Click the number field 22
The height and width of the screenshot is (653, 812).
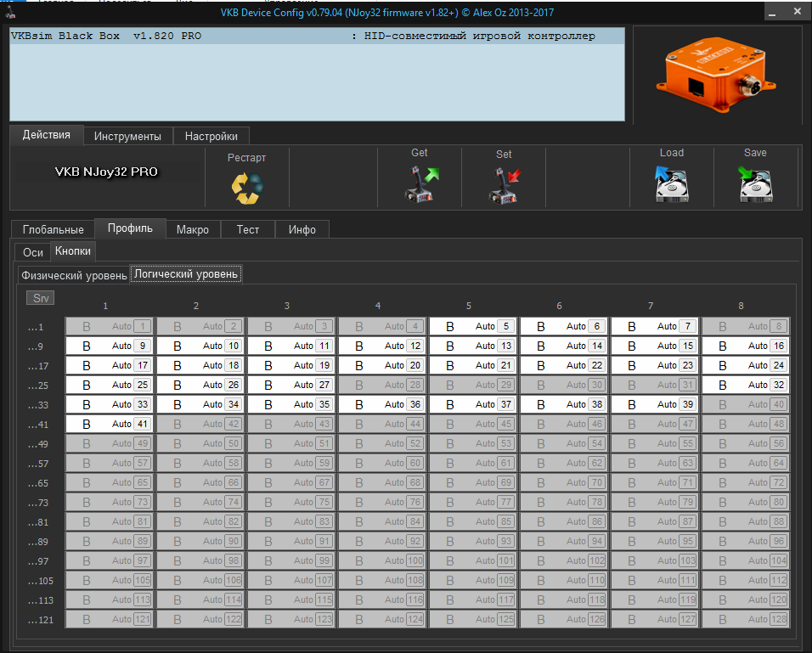pyautogui.click(x=597, y=366)
